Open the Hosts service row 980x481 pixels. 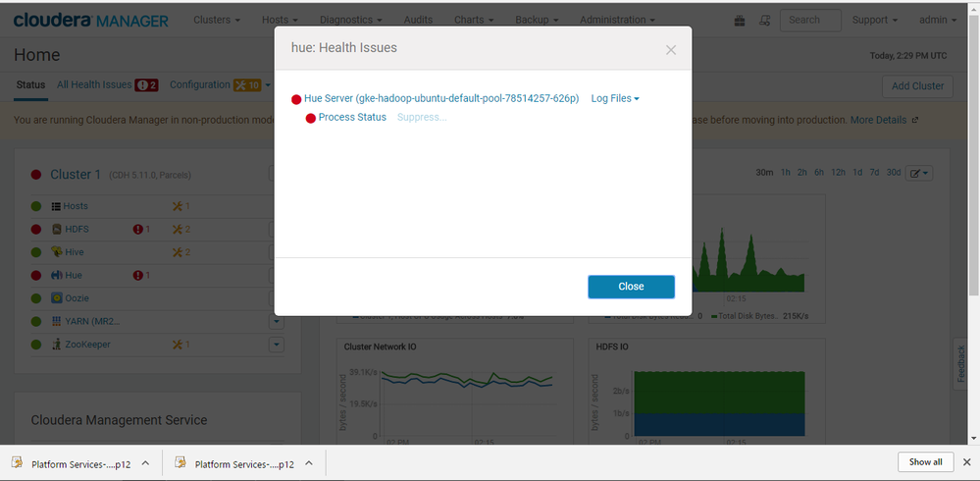tap(76, 206)
